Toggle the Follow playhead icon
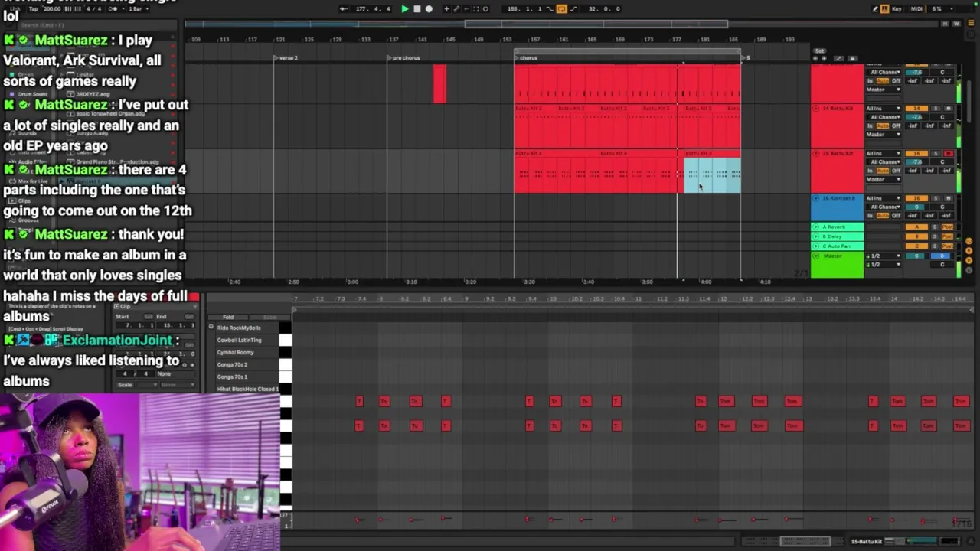 (343, 9)
